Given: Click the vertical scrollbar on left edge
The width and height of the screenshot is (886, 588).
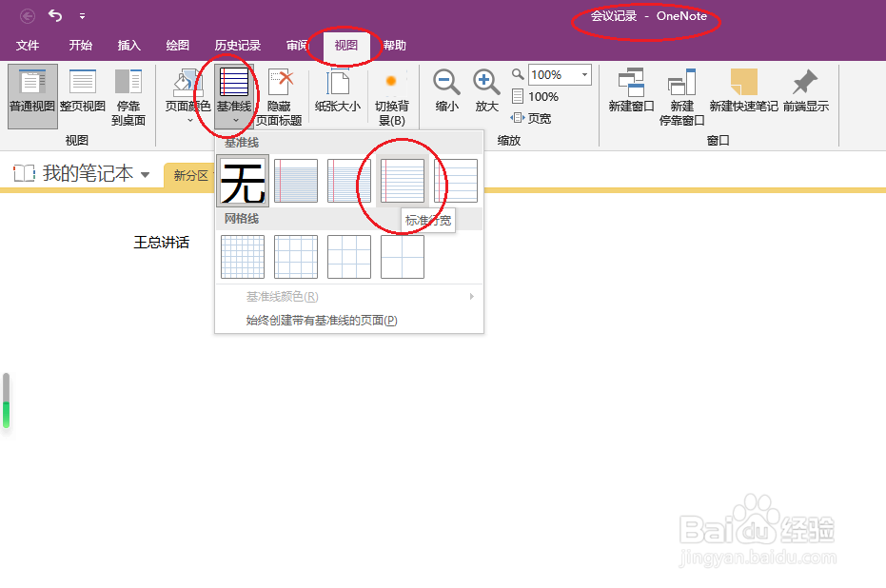Looking at the screenshot, I should point(7,400).
